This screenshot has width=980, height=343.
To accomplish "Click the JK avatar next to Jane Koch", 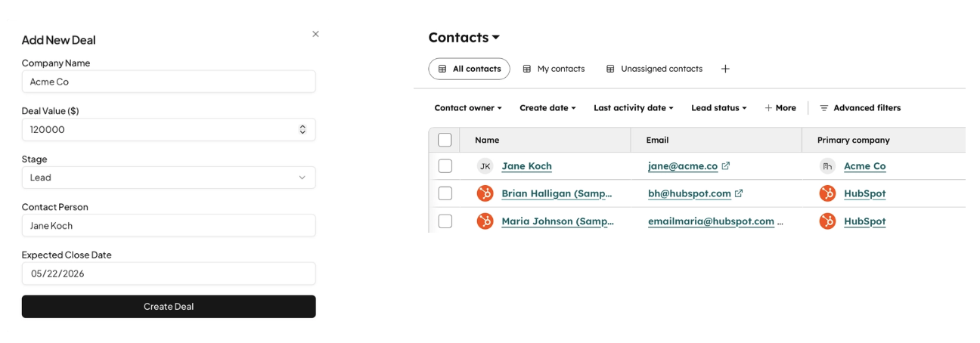I will 485,166.
